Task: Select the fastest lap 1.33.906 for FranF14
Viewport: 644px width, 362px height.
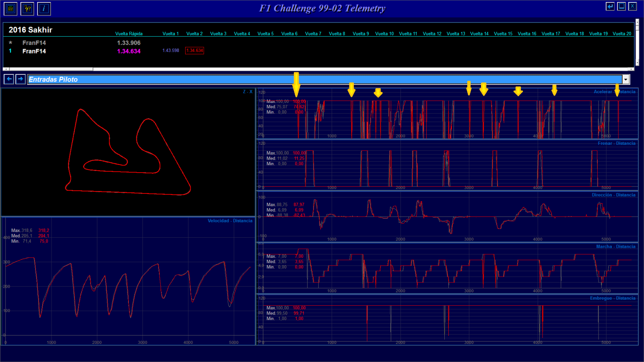Action: 129,43
